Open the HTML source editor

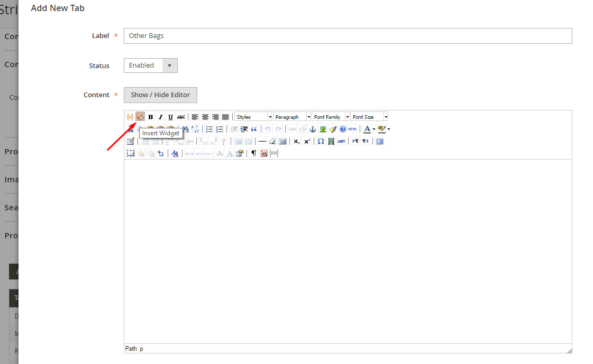pos(353,129)
